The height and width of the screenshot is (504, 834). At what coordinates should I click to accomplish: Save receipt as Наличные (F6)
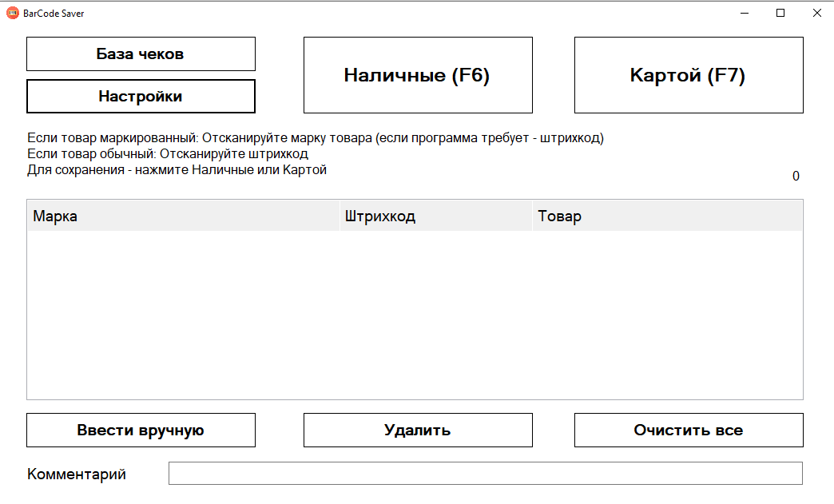417,75
